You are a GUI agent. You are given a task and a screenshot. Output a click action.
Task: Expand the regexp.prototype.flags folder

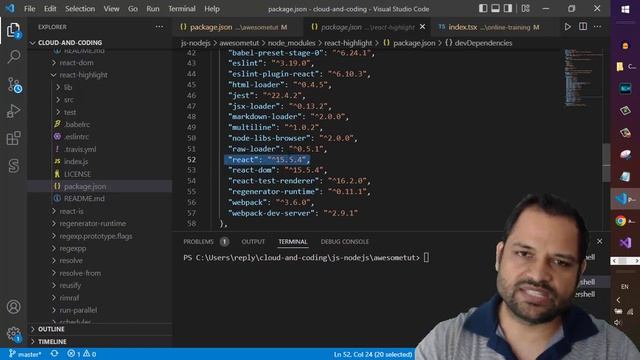click(96, 236)
